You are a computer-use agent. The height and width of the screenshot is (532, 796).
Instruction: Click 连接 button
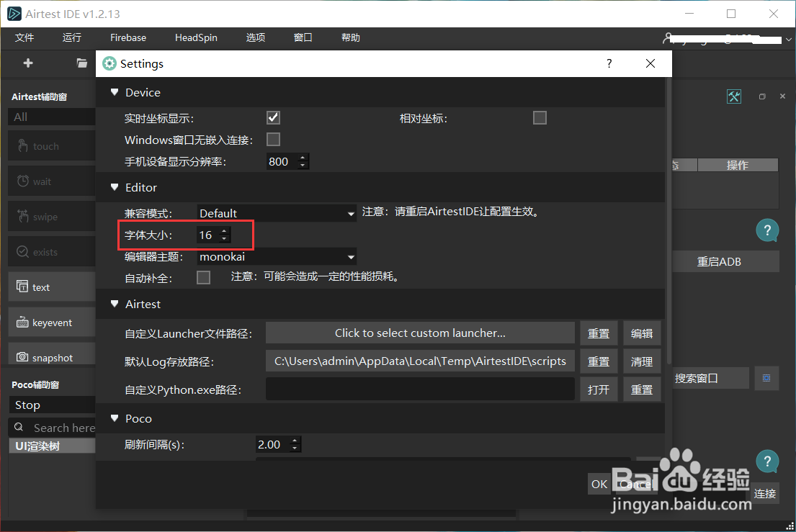765,493
